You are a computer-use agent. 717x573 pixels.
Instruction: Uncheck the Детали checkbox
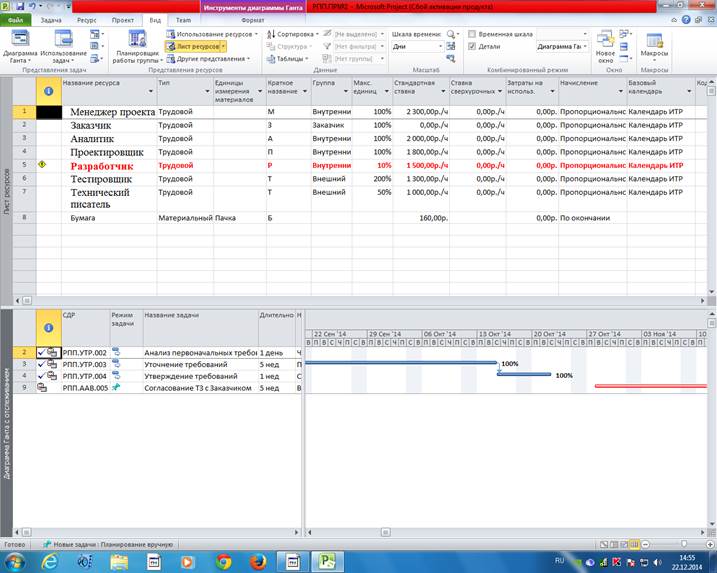[472, 46]
